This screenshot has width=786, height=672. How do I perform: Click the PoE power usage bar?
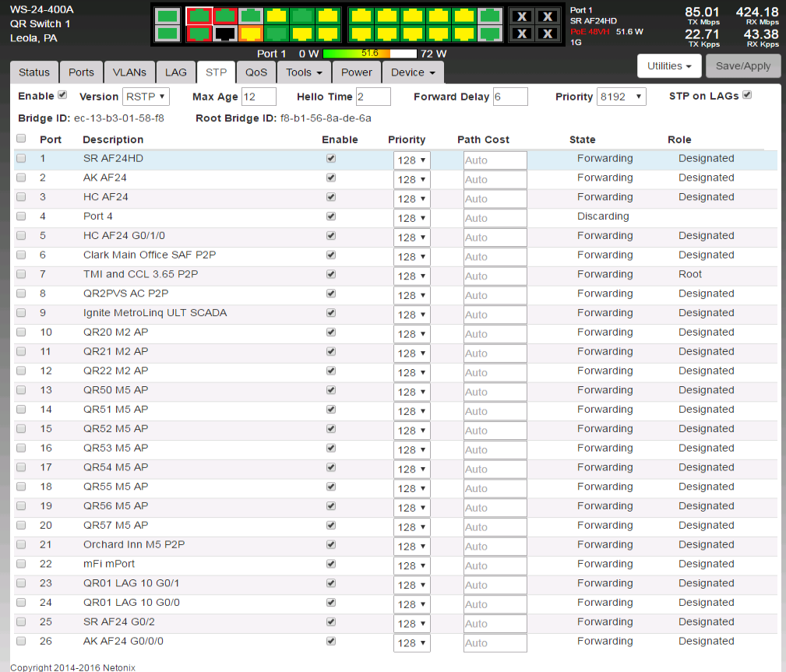(370, 54)
